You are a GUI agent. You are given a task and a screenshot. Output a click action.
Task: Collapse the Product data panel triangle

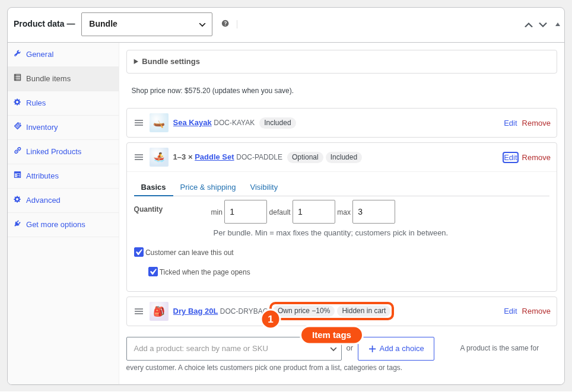[557, 24]
